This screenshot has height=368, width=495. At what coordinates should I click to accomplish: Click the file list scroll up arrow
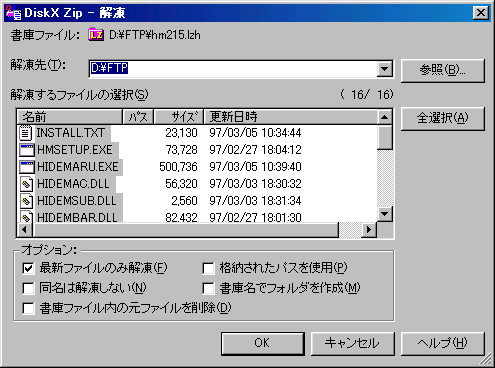(385, 117)
